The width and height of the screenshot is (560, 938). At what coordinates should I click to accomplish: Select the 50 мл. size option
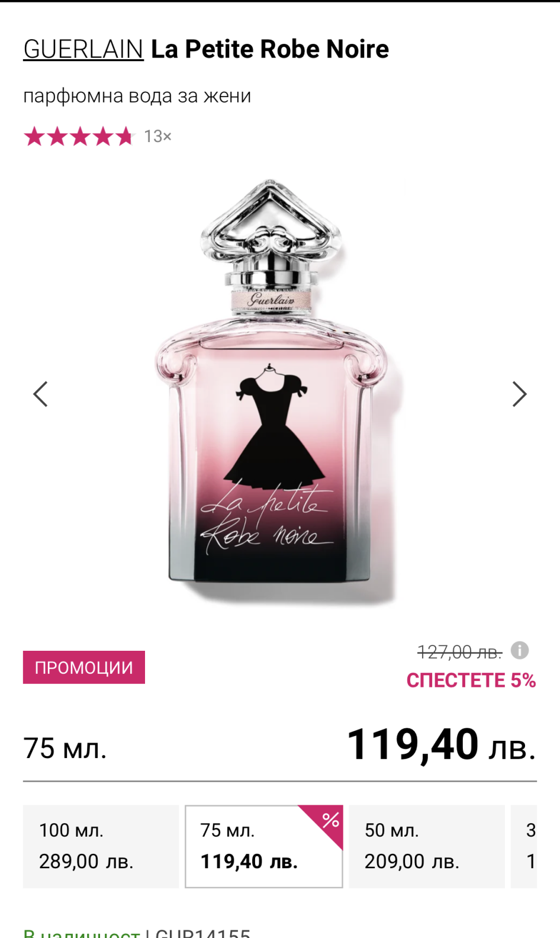tap(427, 846)
